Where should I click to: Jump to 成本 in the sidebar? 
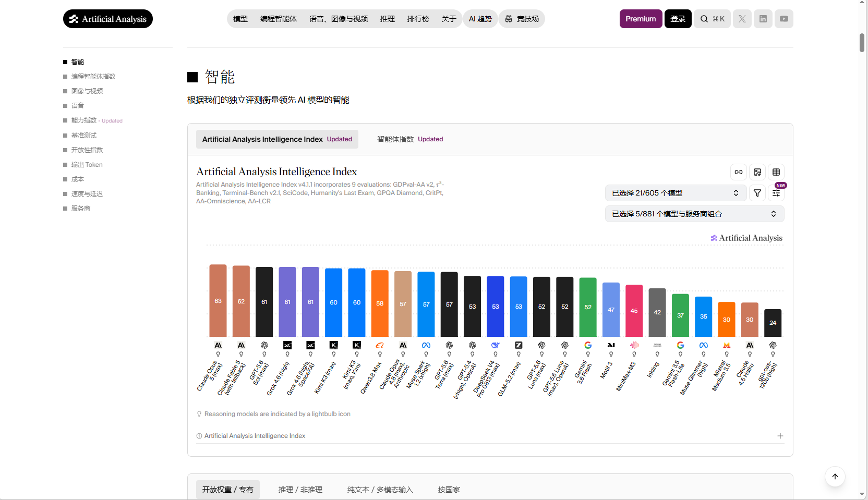point(78,179)
